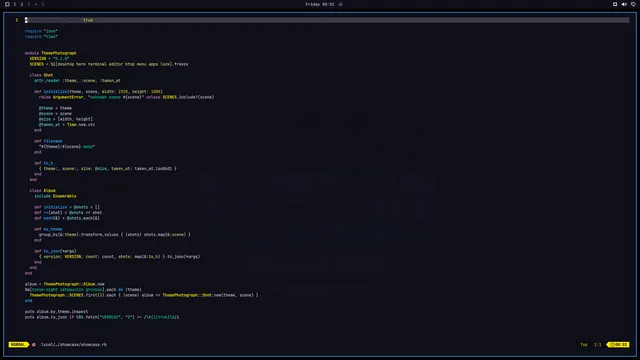The width and height of the screenshot is (640, 360).
Task: Click the 'class Shot' declaration
Action: 41,75
